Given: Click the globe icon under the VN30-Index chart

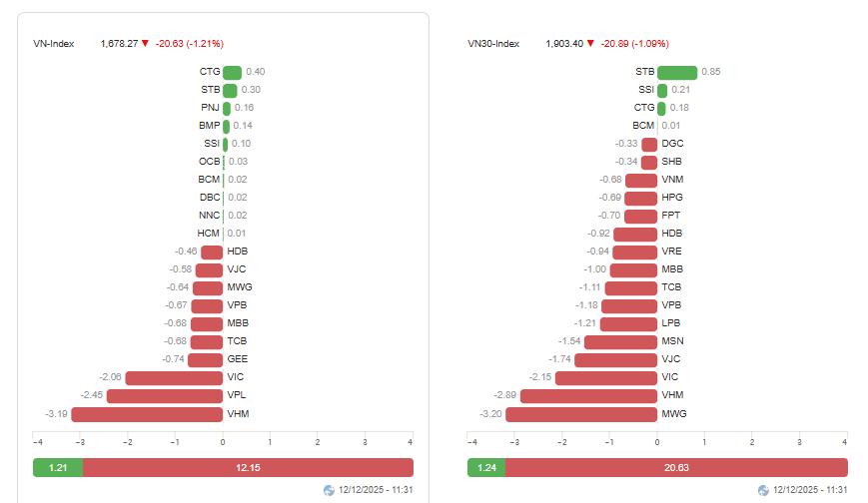Looking at the screenshot, I should [764, 490].
